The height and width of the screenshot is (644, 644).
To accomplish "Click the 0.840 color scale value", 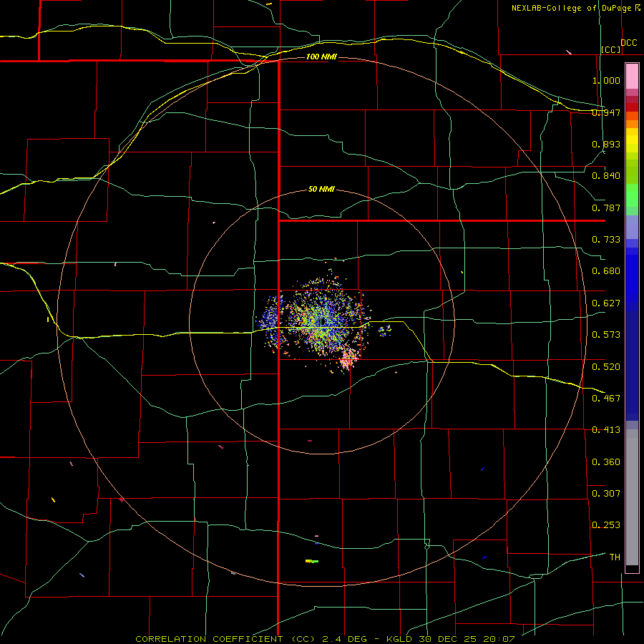I will click(x=606, y=176).
